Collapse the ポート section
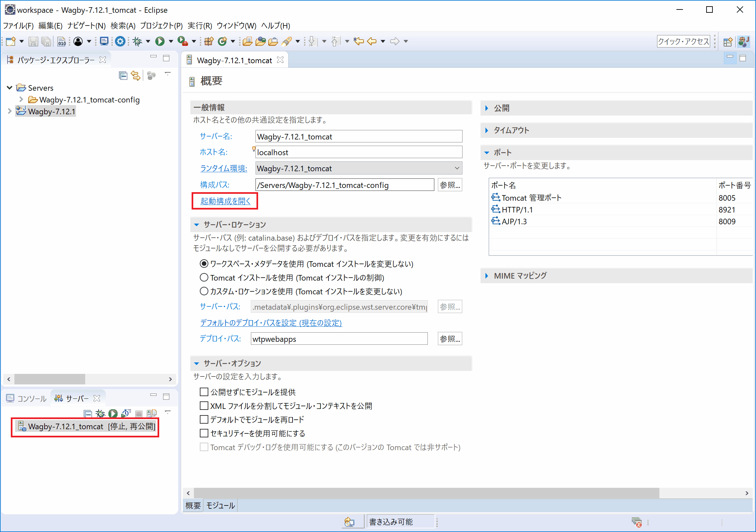The image size is (756, 532). coord(487,153)
